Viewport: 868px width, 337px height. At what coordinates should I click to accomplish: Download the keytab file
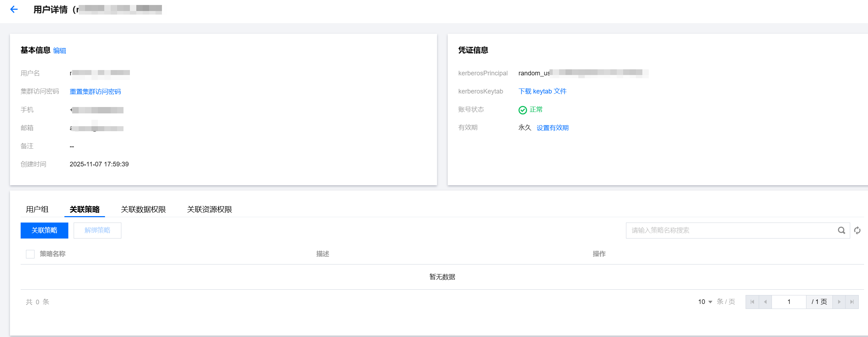tap(542, 91)
